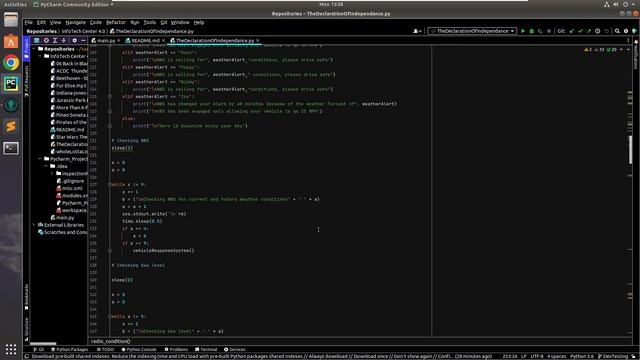Open Project panel options gear icon
This screenshot has height=360, width=640.
coord(74,40)
